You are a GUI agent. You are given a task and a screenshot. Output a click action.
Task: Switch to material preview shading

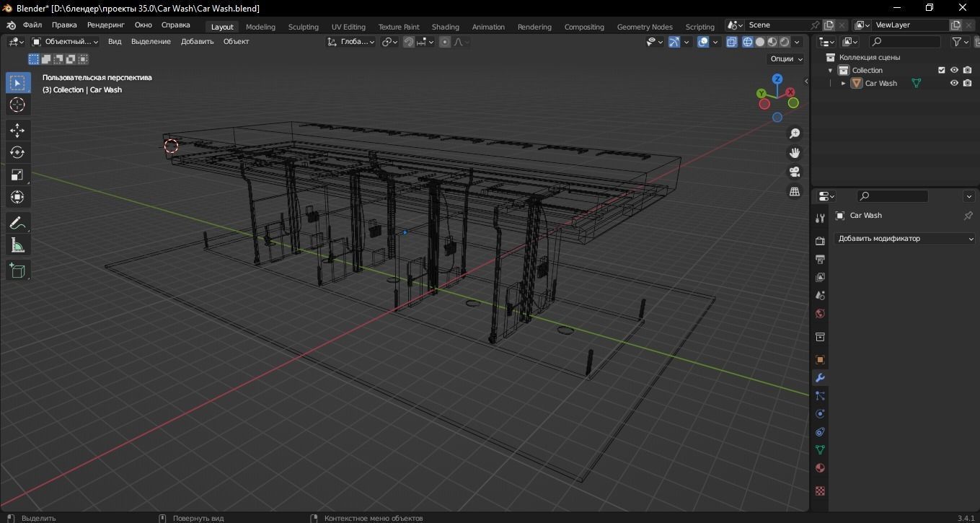[772, 42]
